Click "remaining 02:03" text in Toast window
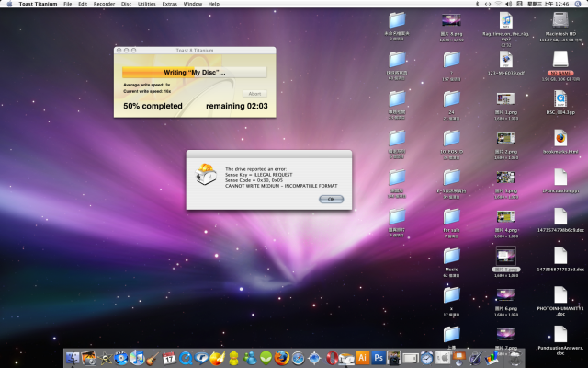This screenshot has height=368, width=588. click(237, 106)
